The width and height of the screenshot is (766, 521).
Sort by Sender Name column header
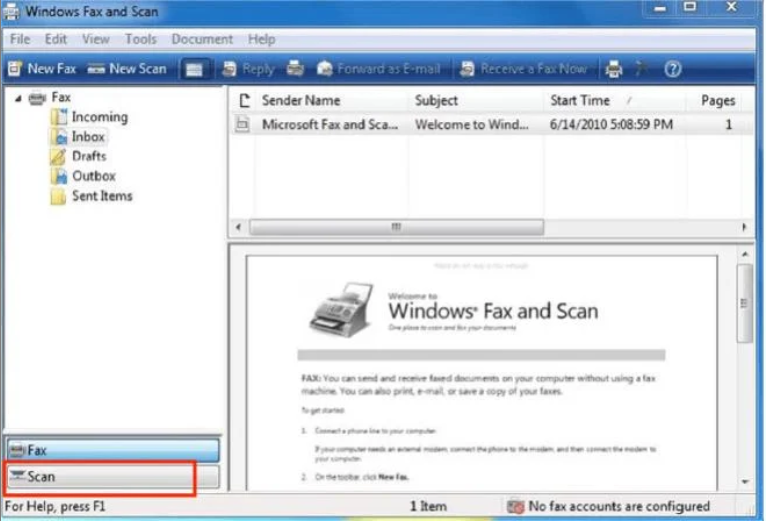[x=332, y=100]
